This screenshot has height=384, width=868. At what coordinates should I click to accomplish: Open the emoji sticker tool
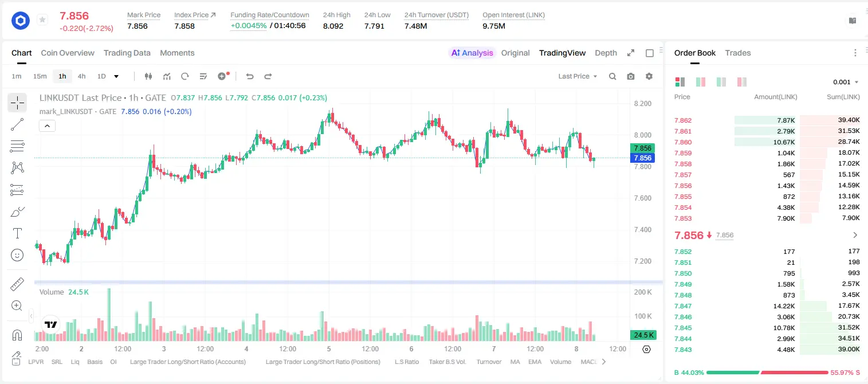[x=17, y=255]
